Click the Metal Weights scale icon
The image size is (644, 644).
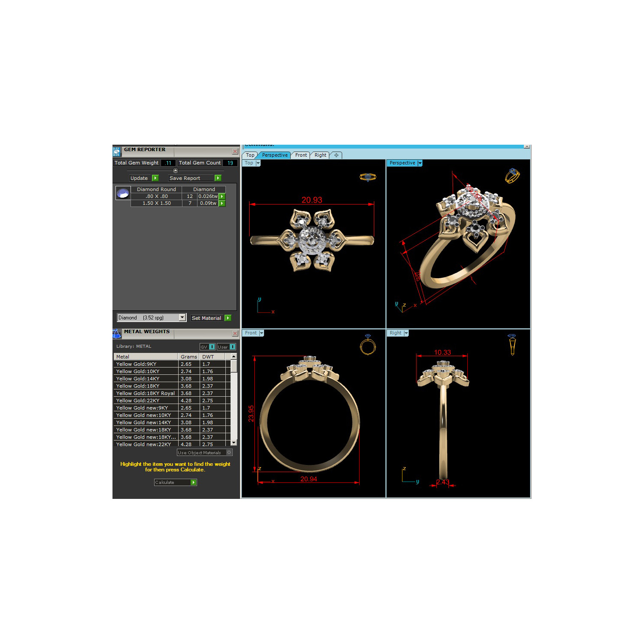[x=117, y=334]
